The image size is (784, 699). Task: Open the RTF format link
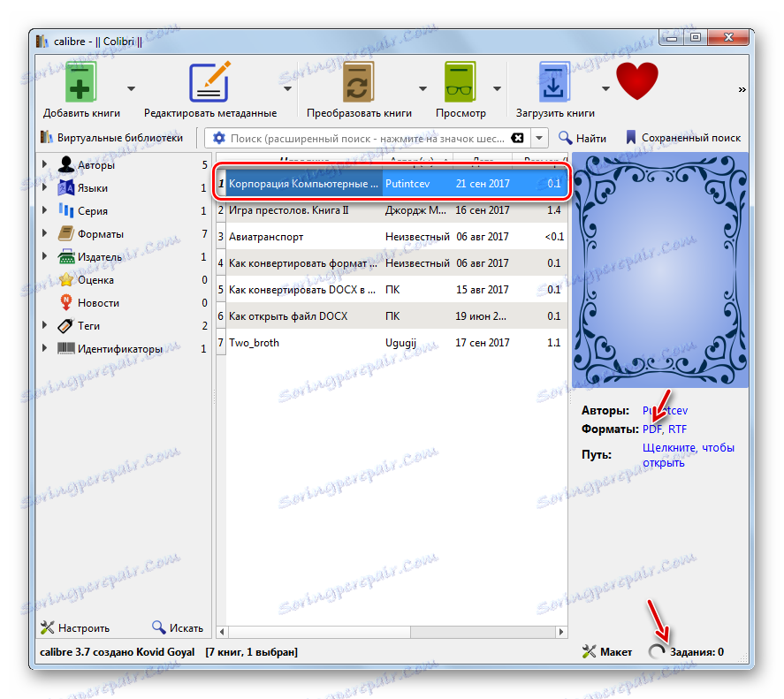point(678,429)
